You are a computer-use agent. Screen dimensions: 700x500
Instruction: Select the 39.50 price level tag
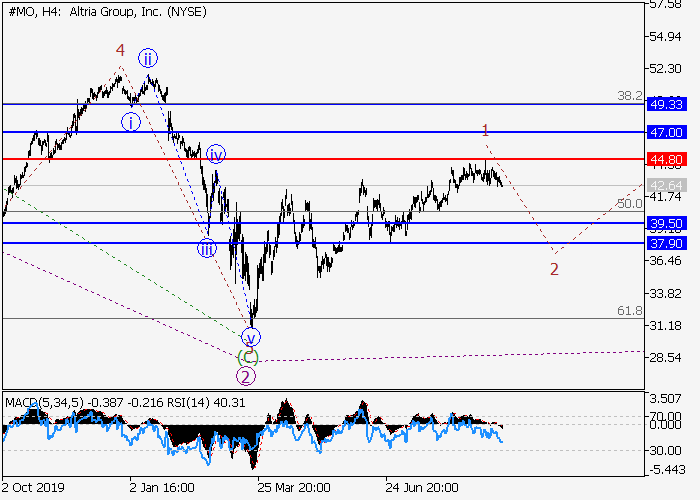click(x=665, y=223)
